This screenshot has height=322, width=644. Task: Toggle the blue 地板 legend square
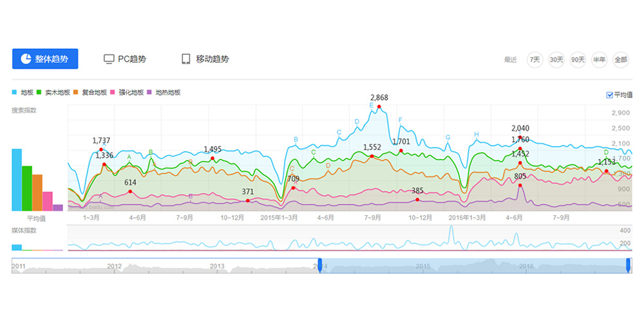click(15, 93)
